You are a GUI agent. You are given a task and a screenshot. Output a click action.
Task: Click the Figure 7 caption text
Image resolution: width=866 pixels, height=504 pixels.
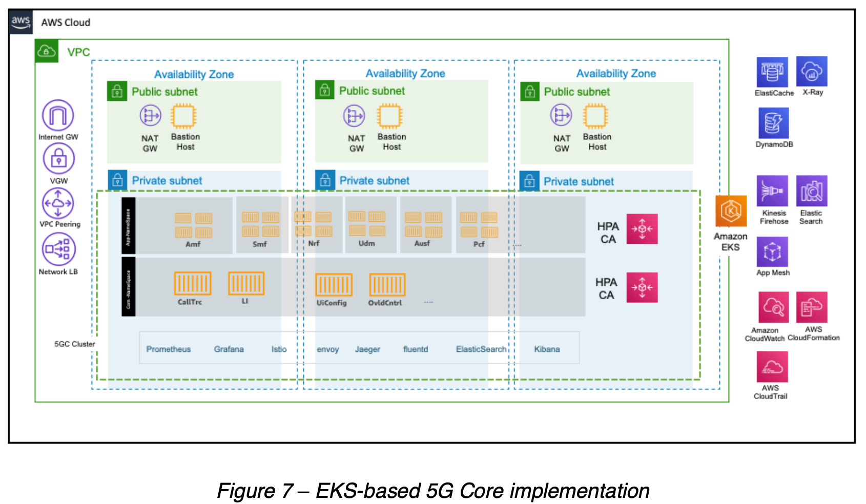click(434, 490)
